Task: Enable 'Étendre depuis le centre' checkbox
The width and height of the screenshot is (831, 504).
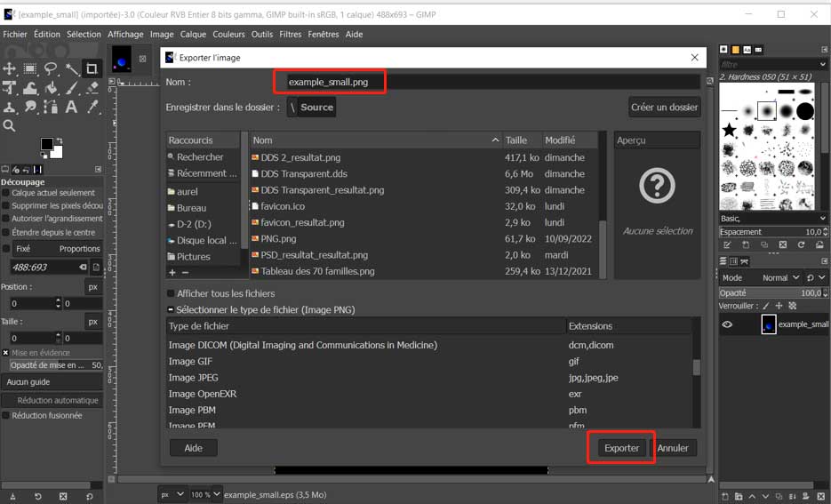Action: coord(6,233)
